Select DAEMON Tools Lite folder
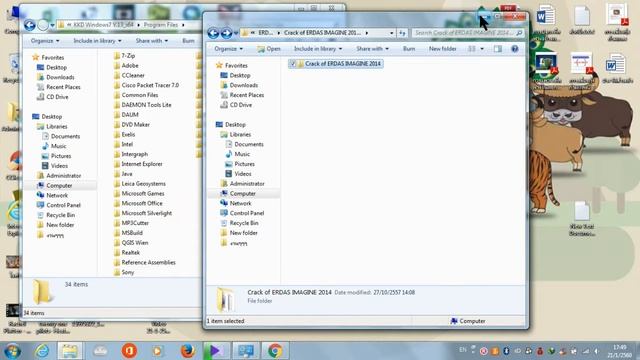This screenshot has height=360, width=640. (x=142, y=105)
